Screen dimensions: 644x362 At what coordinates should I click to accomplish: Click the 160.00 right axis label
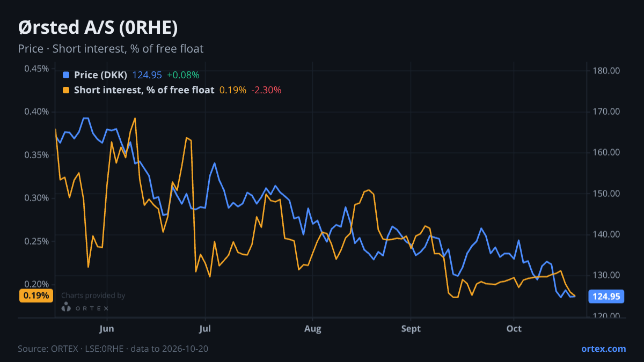(x=607, y=152)
